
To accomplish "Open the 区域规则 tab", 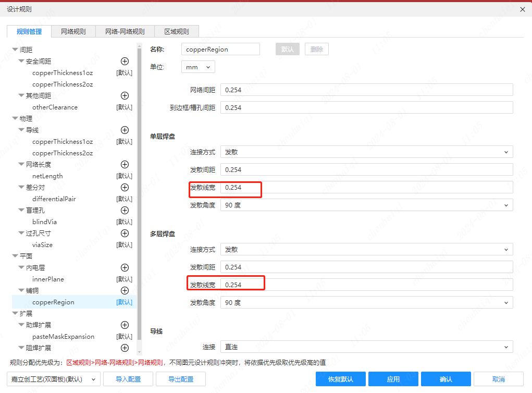I will tap(176, 31).
